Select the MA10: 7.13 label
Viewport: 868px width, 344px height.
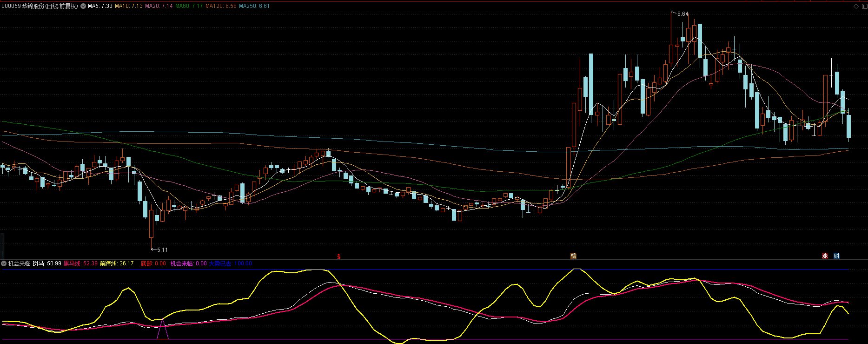click(x=129, y=6)
